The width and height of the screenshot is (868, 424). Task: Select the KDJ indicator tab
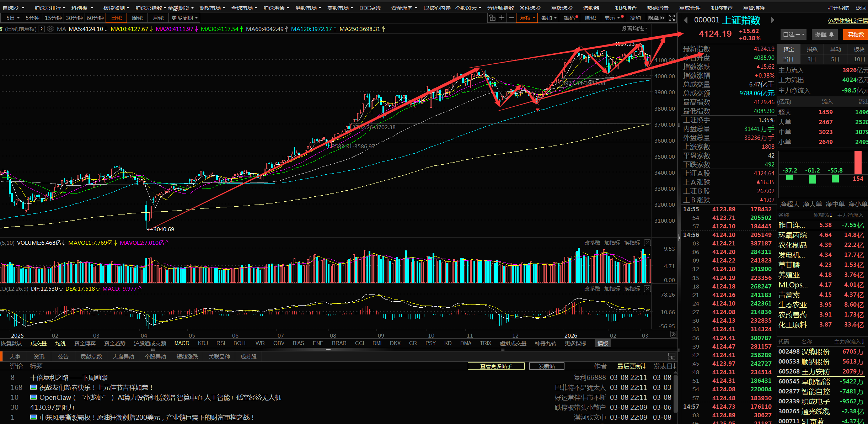pyautogui.click(x=203, y=343)
